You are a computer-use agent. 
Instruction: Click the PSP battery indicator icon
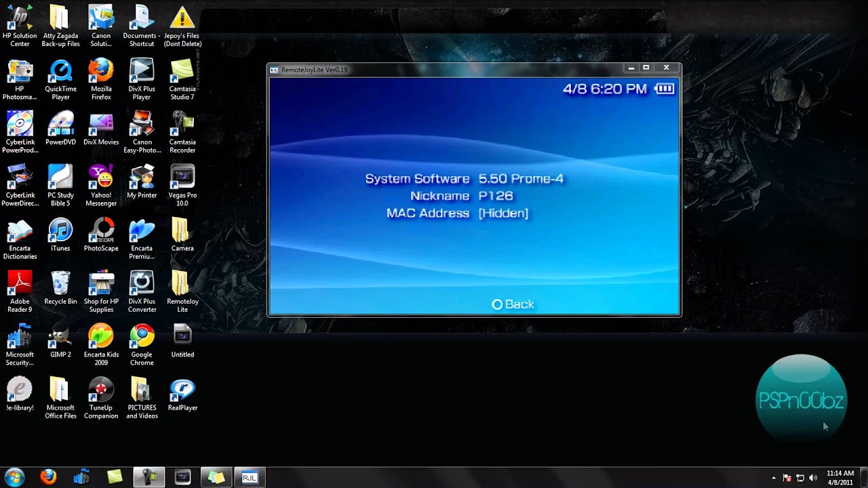pos(665,89)
